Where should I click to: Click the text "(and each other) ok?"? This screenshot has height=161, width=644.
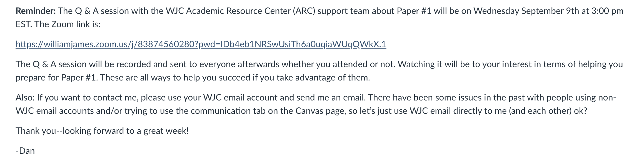[548, 111]
